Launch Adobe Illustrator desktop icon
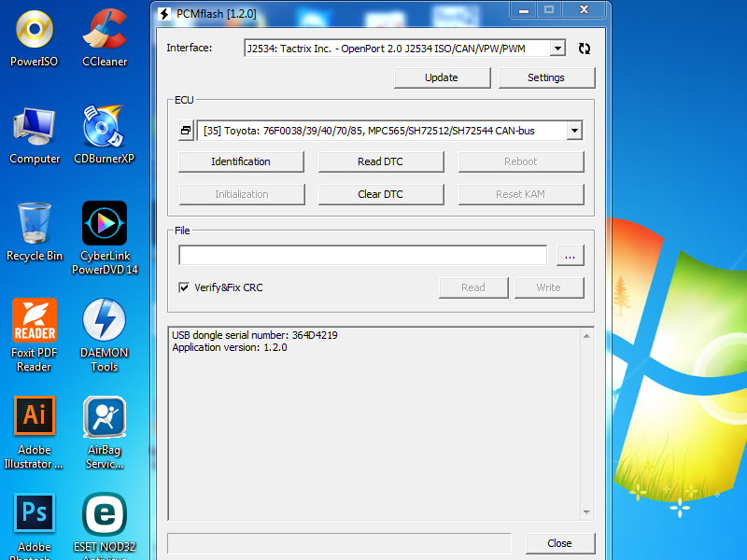This screenshot has height=560, width=747. pos(35,432)
